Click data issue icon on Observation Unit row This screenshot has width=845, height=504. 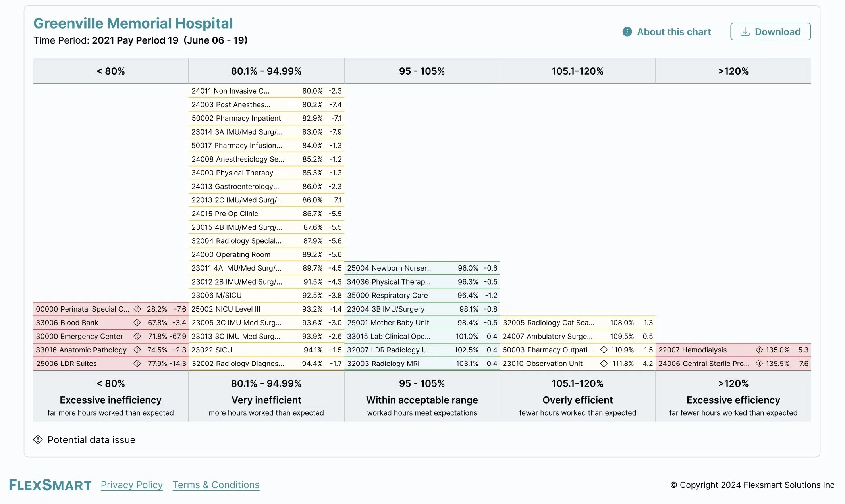tap(604, 364)
